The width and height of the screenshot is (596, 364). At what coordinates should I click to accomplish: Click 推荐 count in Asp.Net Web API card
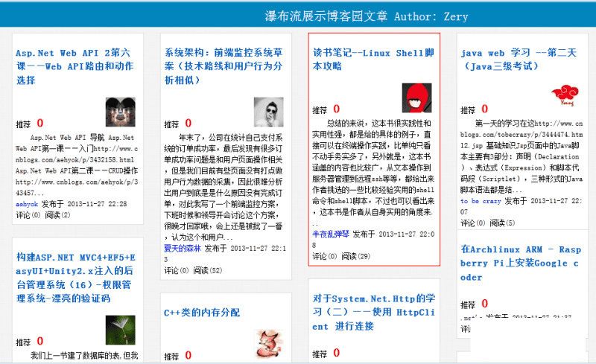click(x=40, y=123)
